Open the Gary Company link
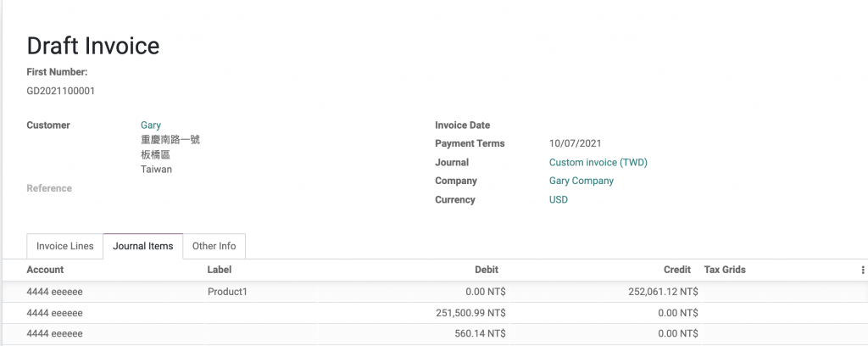868x346 pixels. pyautogui.click(x=581, y=181)
